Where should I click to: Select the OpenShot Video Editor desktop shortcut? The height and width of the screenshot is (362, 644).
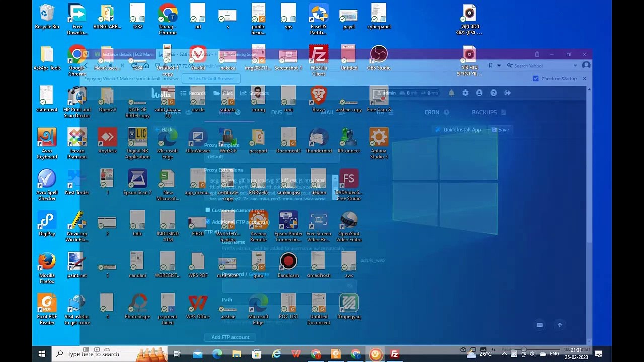349,227
